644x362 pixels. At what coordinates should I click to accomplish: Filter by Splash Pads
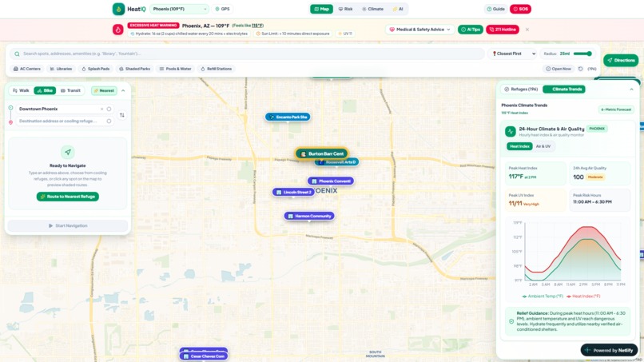click(x=96, y=69)
